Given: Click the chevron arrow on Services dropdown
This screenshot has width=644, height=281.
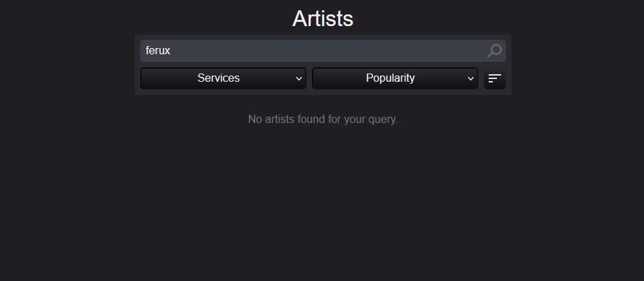Looking at the screenshot, I should coord(299,79).
